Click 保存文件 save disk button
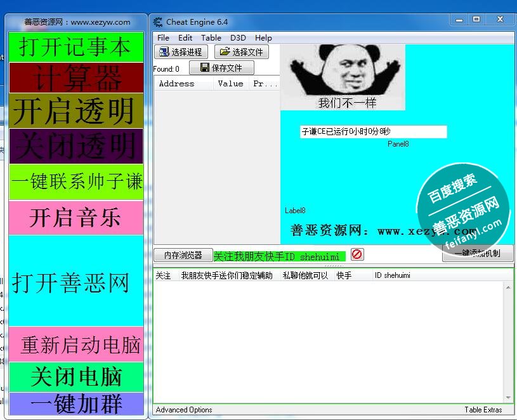 [221, 68]
